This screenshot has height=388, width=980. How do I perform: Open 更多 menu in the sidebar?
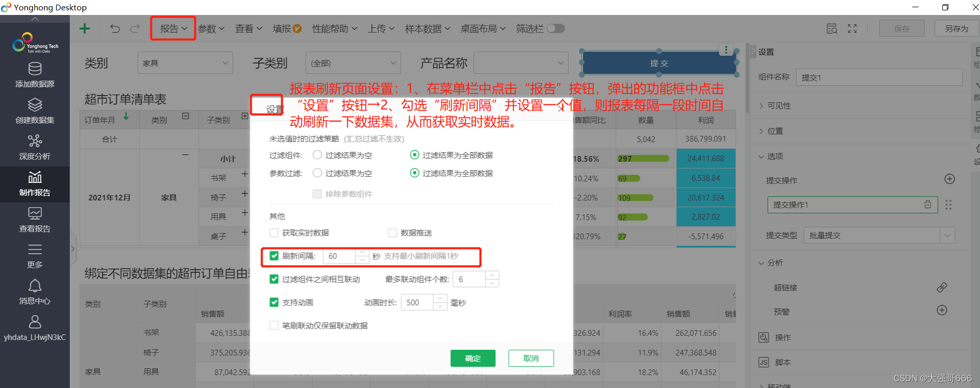coord(35,256)
